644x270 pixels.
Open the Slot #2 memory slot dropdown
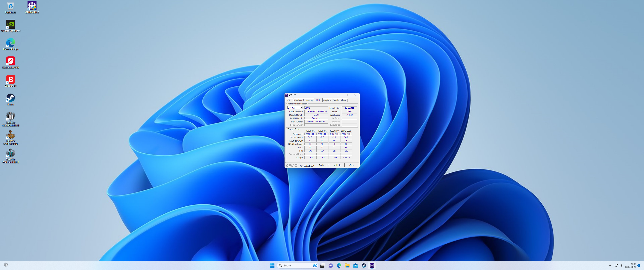[301, 108]
